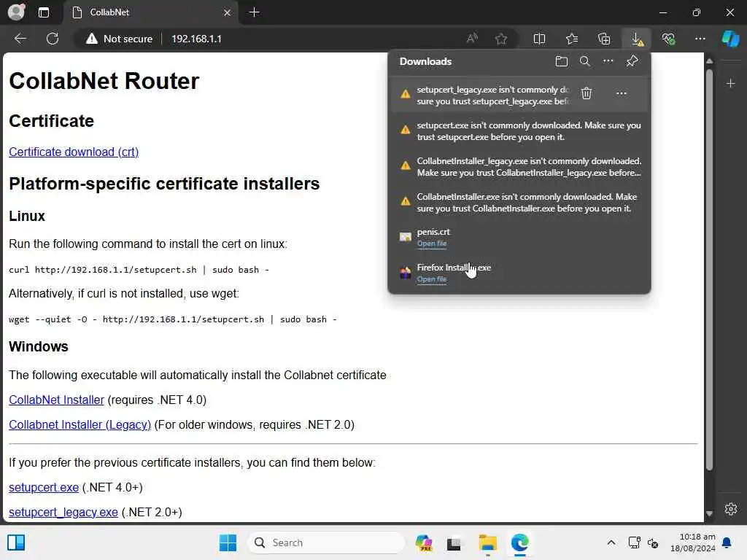Click the curl setupcert.sh command text
Viewport: 747px width, 560px height.
(x=139, y=270)
